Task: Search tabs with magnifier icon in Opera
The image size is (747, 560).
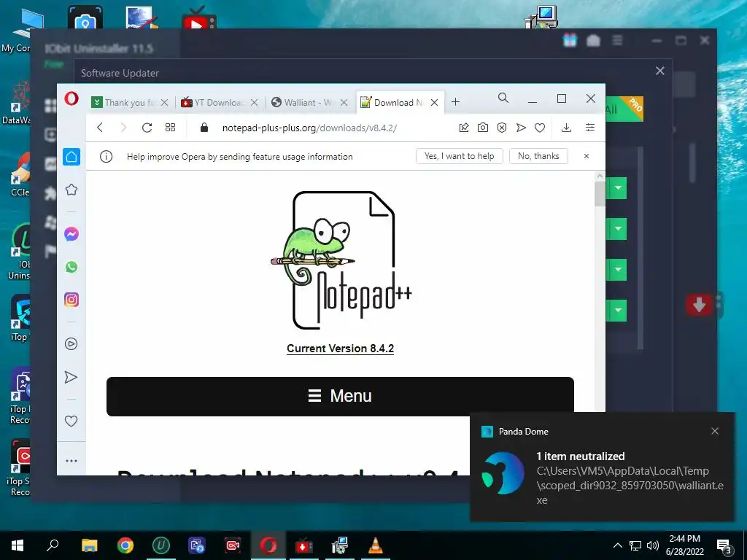Action: click(x=503, y=98)
